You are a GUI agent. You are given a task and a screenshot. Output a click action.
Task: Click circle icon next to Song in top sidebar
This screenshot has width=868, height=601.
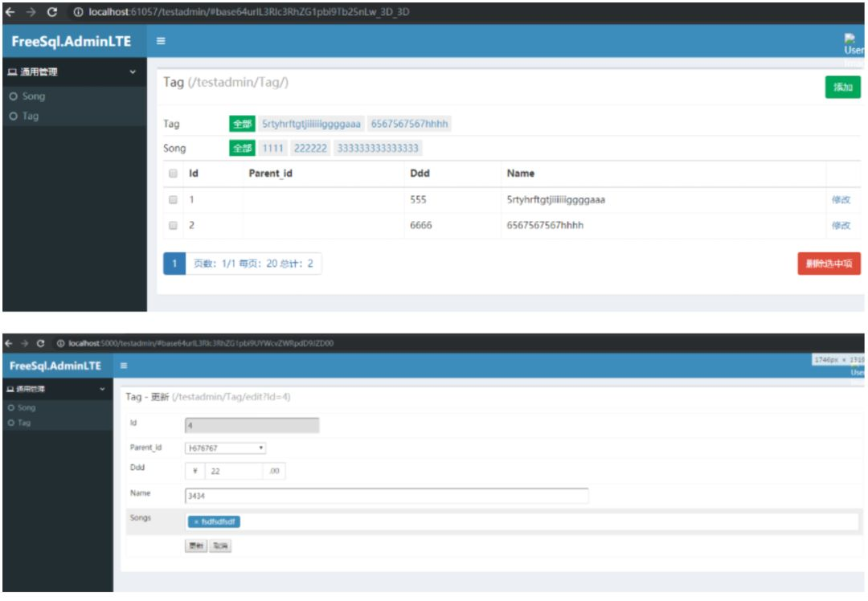pyautogui.click(x=14, y=96)
